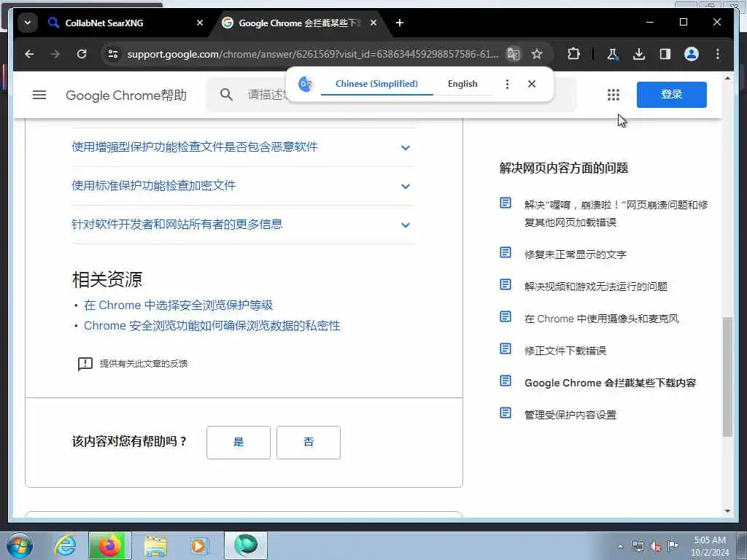Click the browser forward arrow
This screenshot has width=747, height=560.
point(55,54)
